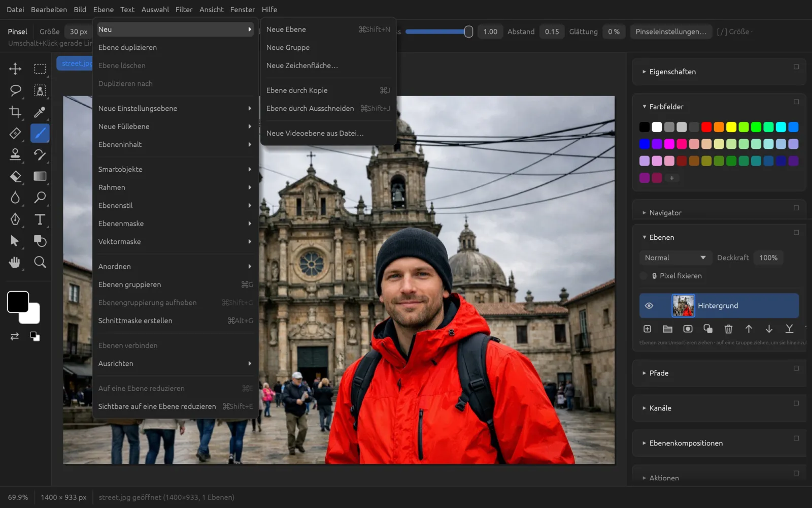Click the foreground color square
The image size is (812, 508).
point(18,302)
